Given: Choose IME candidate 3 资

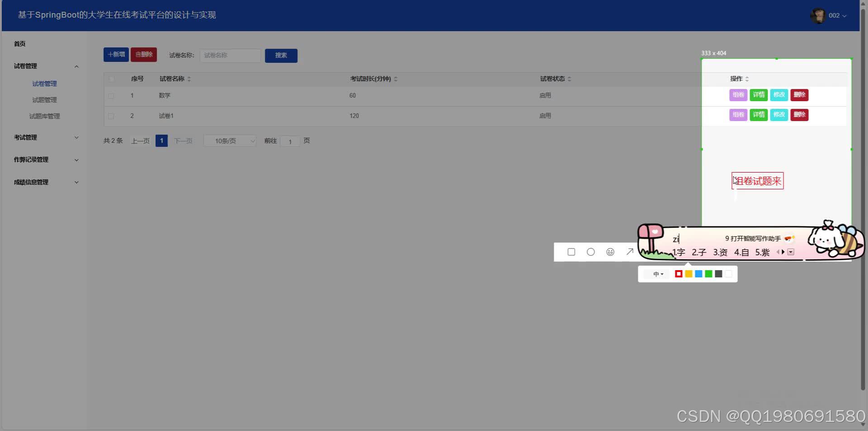Looking at the screenshot, I should (x=720, y=253).
